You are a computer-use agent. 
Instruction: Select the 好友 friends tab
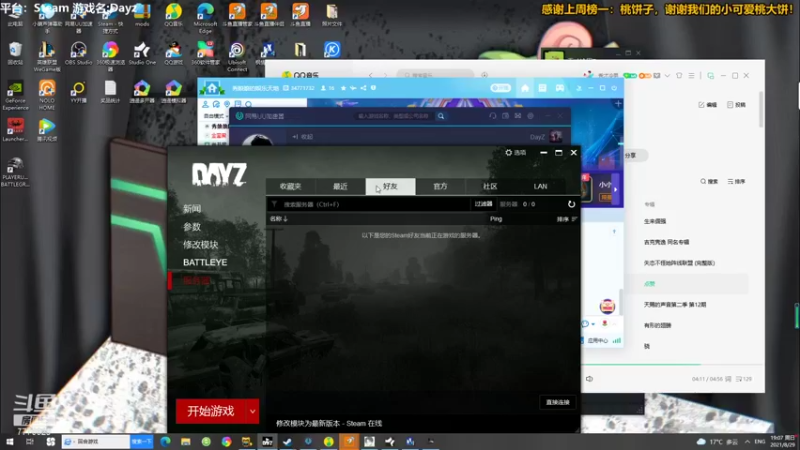pos(390,187)
